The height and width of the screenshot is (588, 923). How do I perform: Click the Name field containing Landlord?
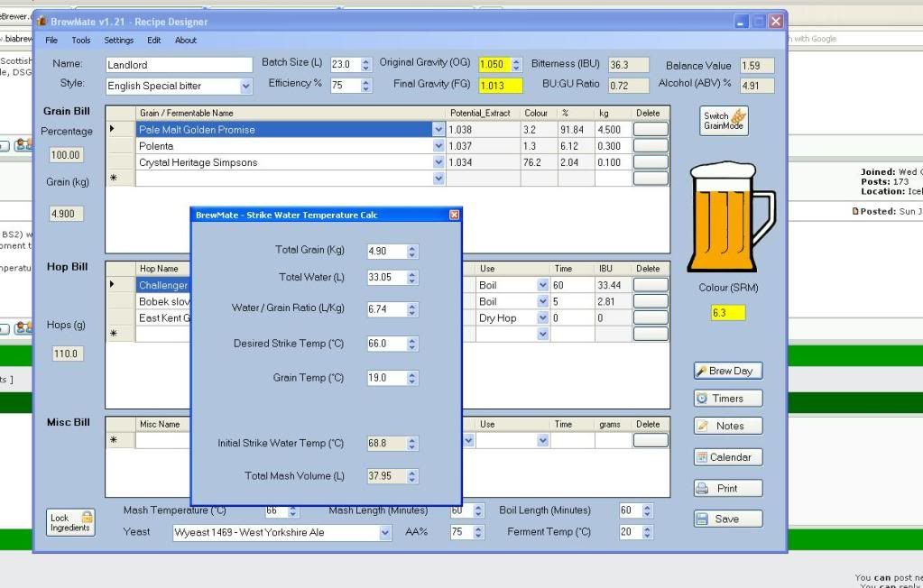[179, 65]
